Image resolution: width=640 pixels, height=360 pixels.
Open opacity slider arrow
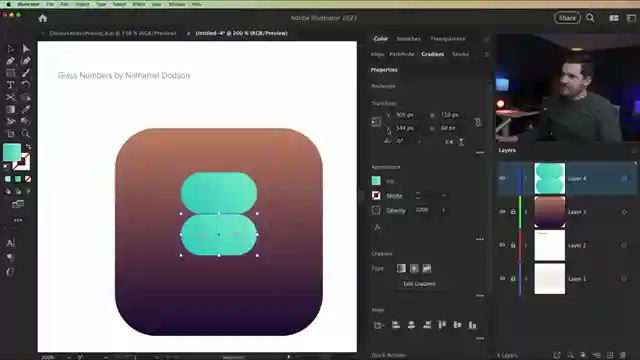[x=444, y=210]
